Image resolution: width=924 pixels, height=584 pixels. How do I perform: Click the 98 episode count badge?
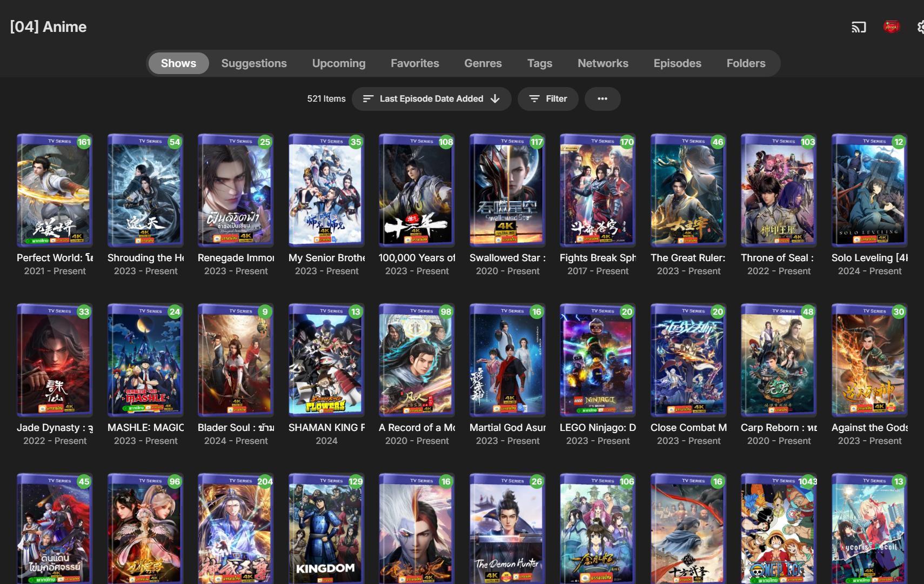pyautogui.click(x=446, y=312)
